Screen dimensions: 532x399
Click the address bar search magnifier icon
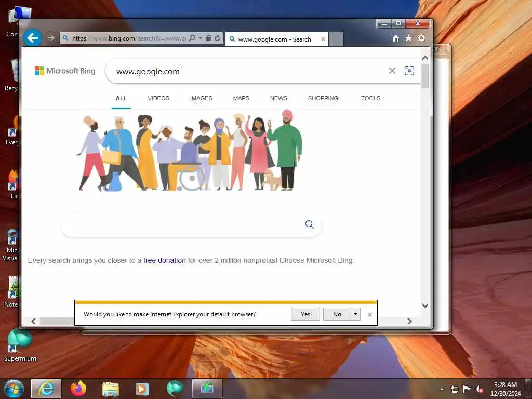tap(192, 38)
